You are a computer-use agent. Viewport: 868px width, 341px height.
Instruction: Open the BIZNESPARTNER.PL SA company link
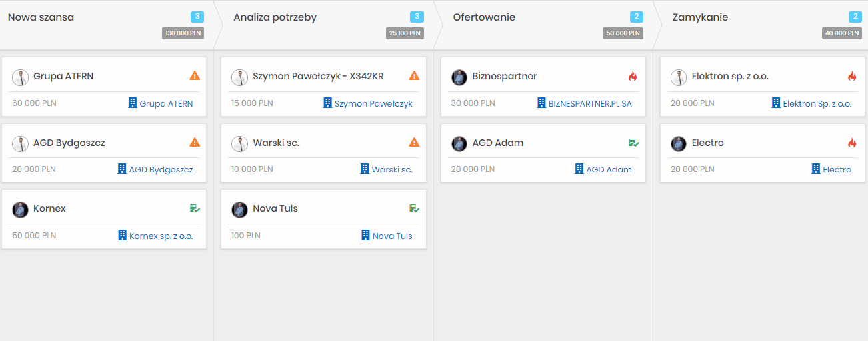coord(590,103)
